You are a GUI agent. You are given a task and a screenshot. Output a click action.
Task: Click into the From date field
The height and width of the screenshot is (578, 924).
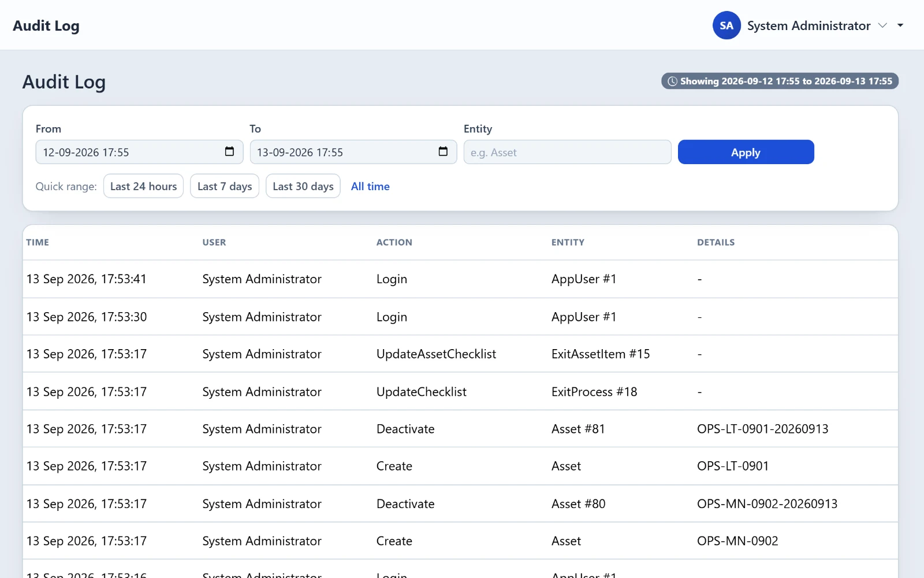139,152
